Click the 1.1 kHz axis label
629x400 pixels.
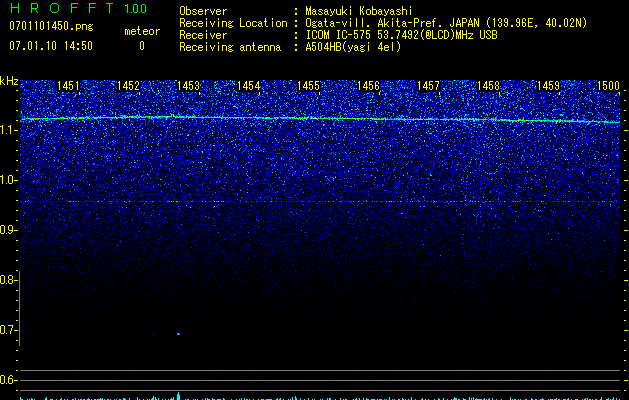8,130
